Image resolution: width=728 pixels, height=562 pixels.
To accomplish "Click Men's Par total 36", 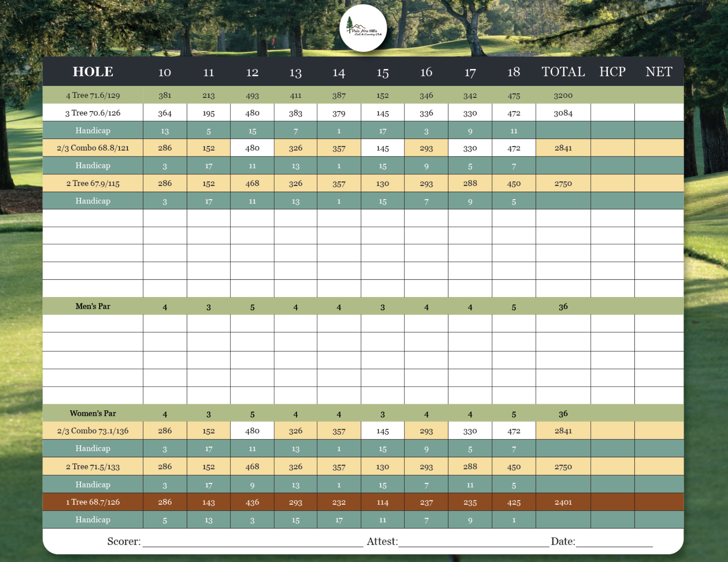I will 563,307.
